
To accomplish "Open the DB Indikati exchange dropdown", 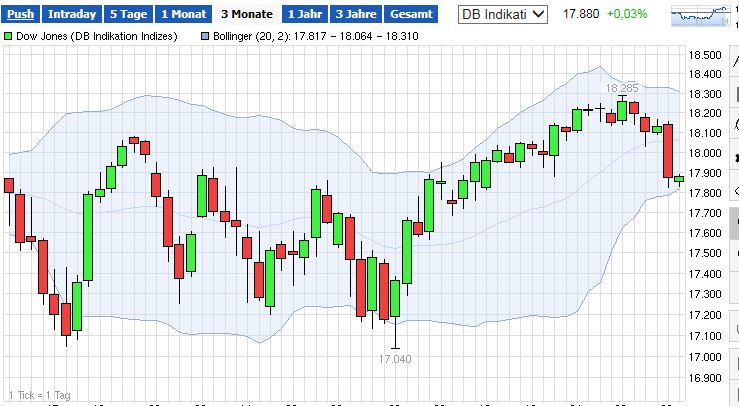I will tap(503, 14).
